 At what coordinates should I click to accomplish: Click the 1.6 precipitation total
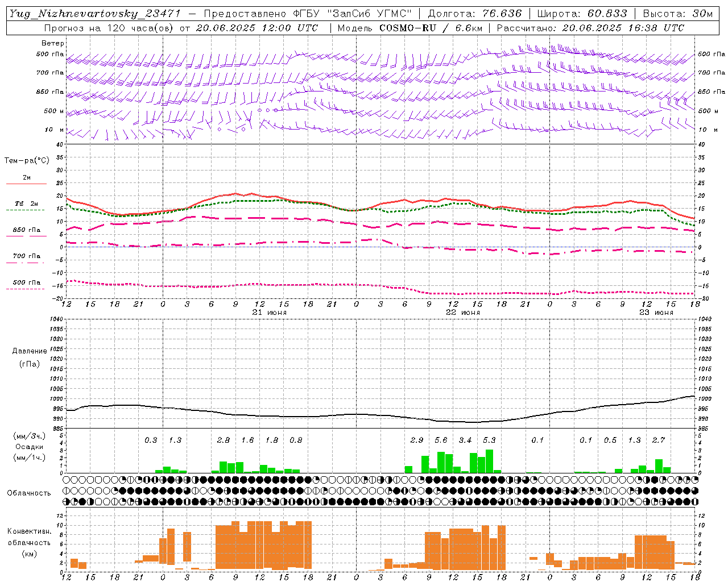tap(247, 440)
